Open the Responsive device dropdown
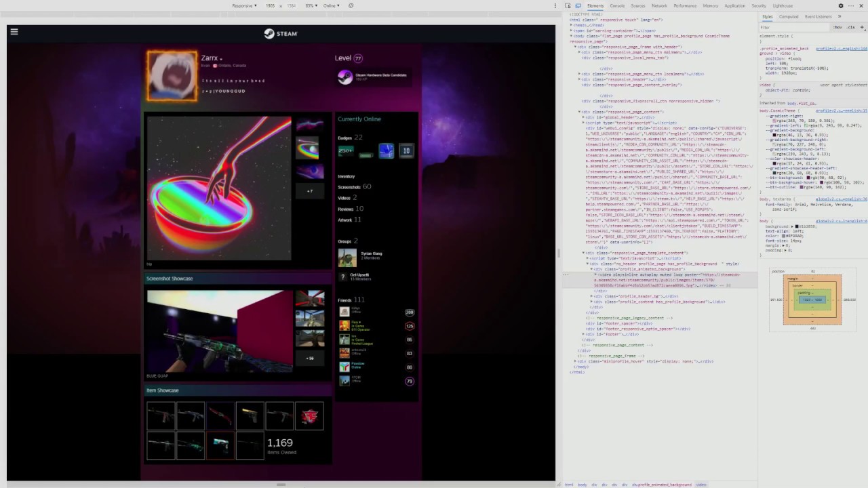Image resolution: width=868 pixels, height=488 pixels. click(x=244, y=5)
